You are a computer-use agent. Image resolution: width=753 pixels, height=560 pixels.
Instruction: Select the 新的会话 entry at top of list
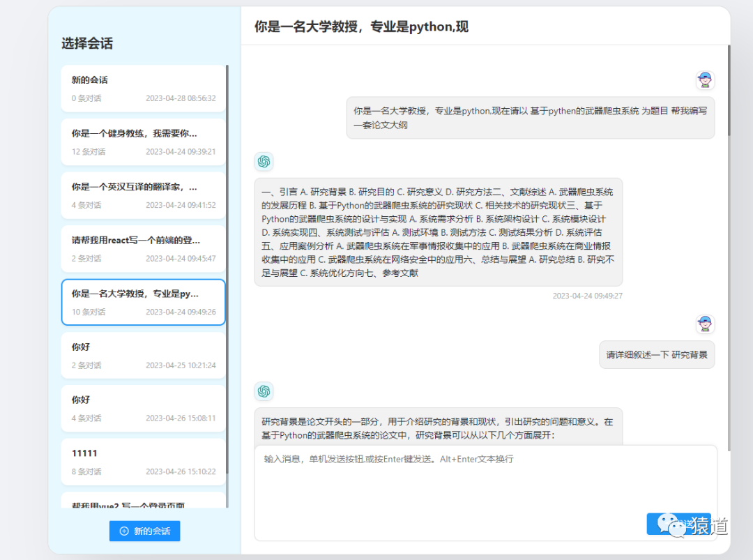143,88
